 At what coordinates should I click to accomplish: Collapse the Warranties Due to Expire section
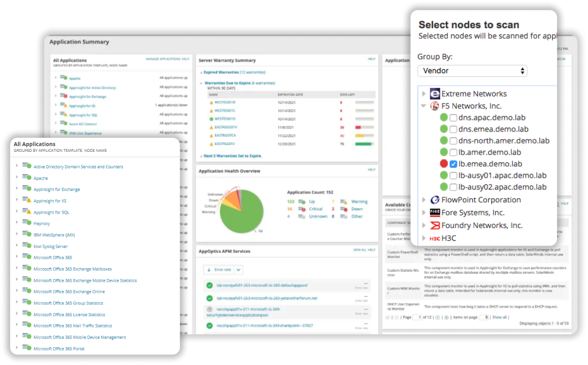pyautogui.click(x=201, y=83)
